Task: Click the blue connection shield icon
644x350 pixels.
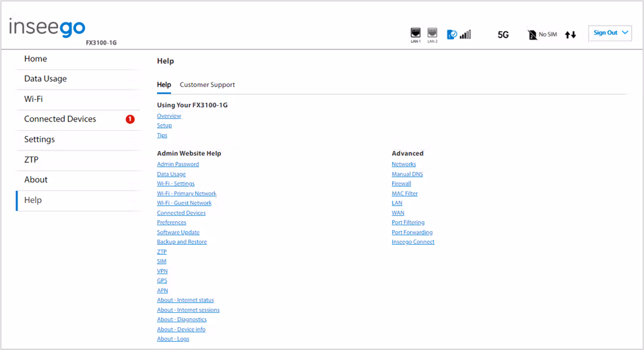Action: (452, 34)
